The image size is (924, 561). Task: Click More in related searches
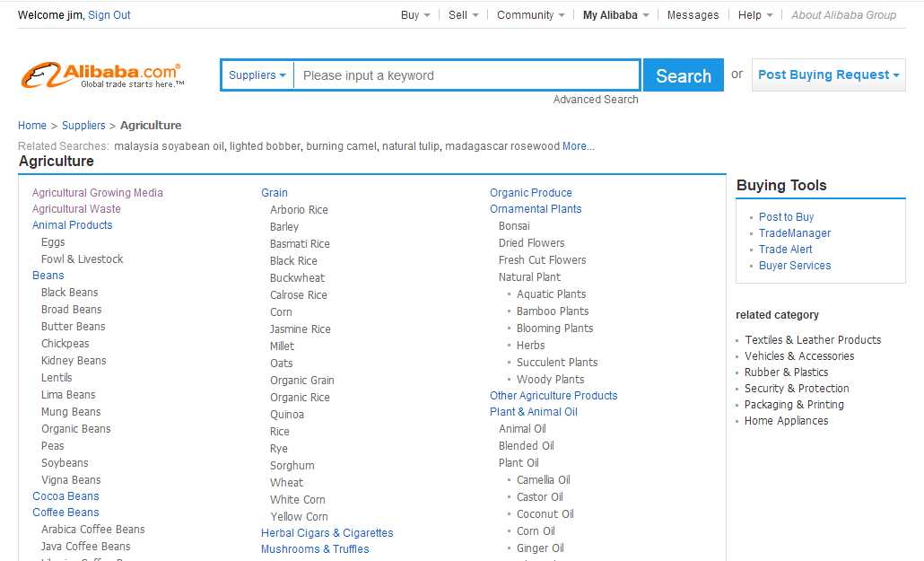(578, 146)
